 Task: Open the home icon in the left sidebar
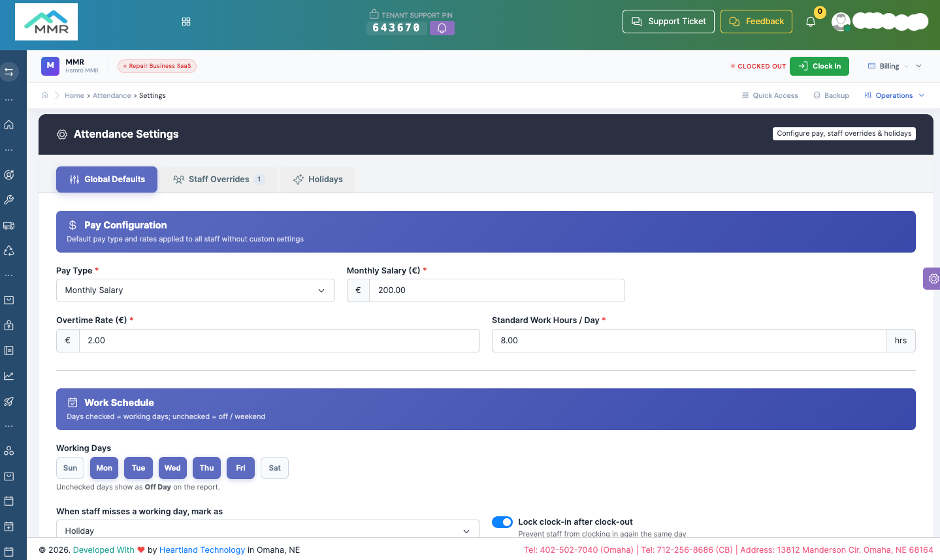tap(9, 125)
